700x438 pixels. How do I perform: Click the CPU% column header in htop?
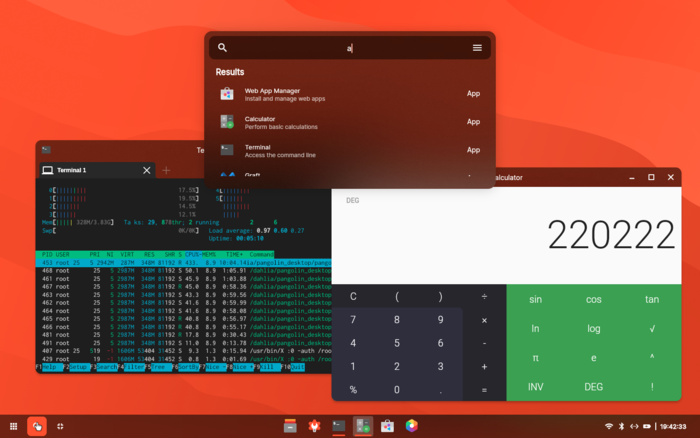point(191,254)
